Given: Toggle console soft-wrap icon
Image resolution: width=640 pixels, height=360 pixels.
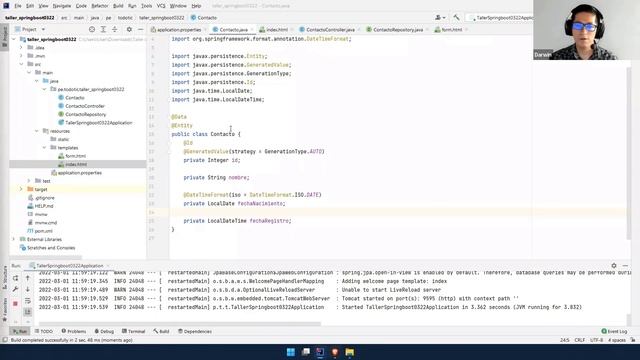Looking at the screenshot, I should pos(28,301).
